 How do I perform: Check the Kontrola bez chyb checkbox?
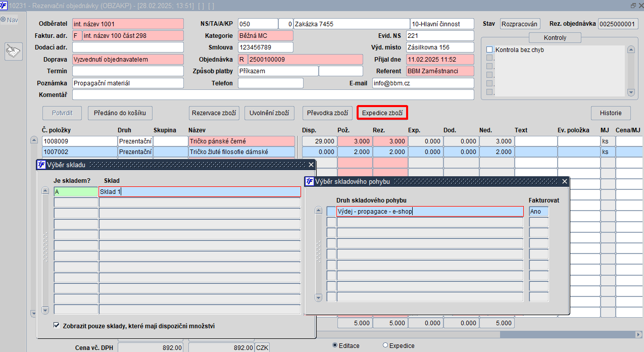489,50
